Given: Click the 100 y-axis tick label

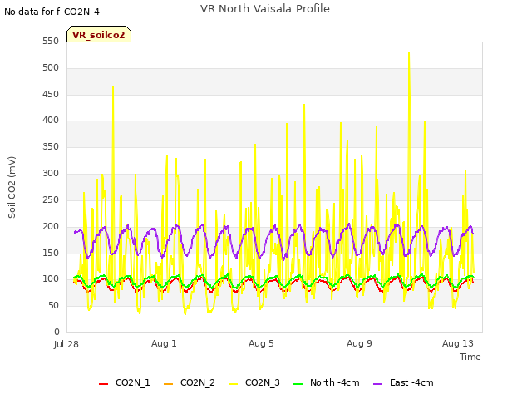Looking at the screenshot, I should click(51, 279).
